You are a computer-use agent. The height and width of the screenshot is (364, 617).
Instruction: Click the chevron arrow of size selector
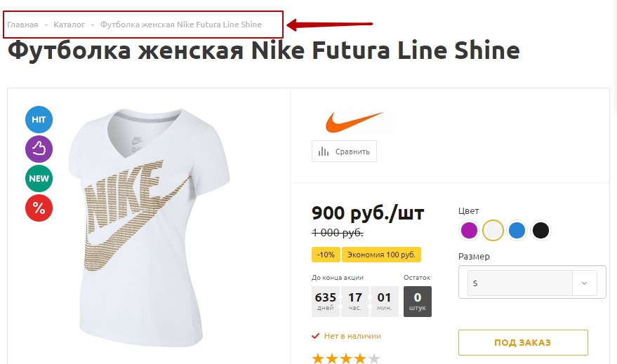coord(584,283)
